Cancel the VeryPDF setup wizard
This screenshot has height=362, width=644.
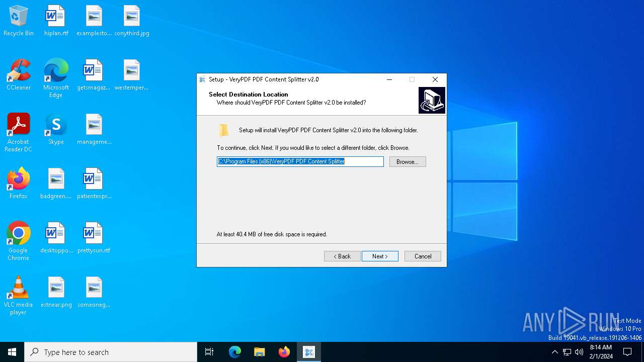click(423, 256)
